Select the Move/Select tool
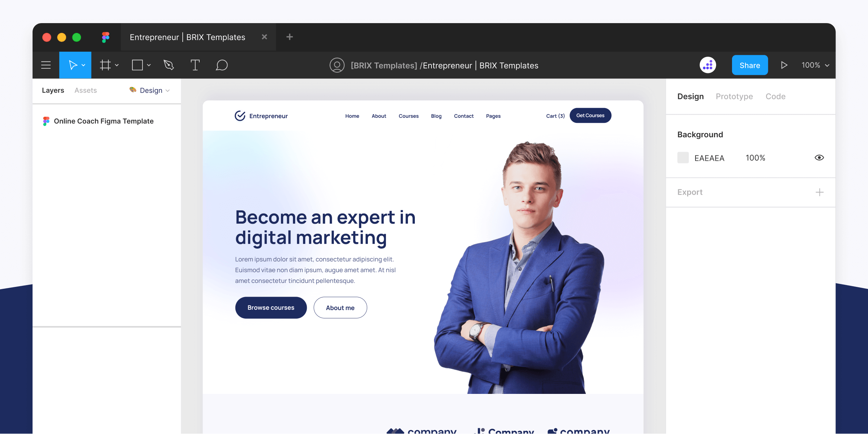Screen dimensions: 868x434 tap(74, 65)
